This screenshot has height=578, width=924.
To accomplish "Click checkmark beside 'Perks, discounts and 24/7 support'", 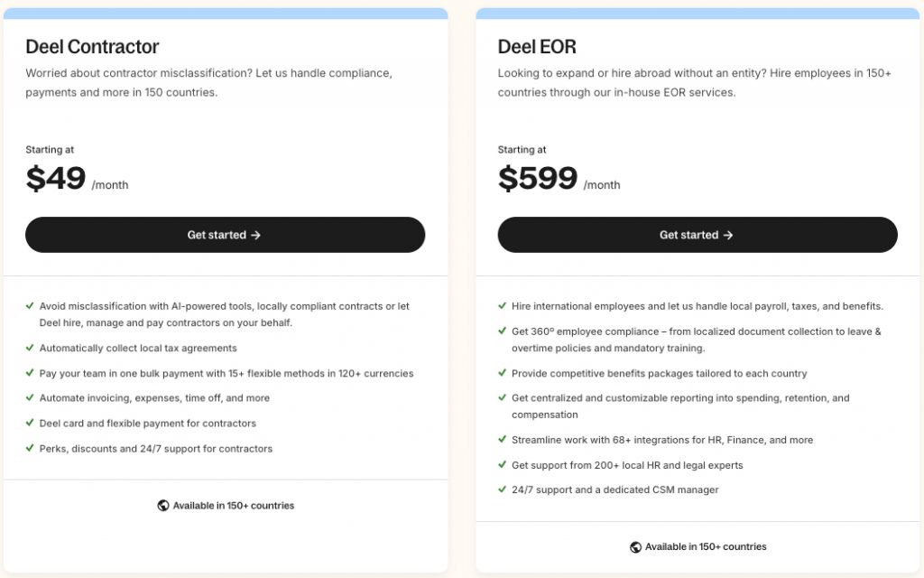I will click(x=31, y=448).
